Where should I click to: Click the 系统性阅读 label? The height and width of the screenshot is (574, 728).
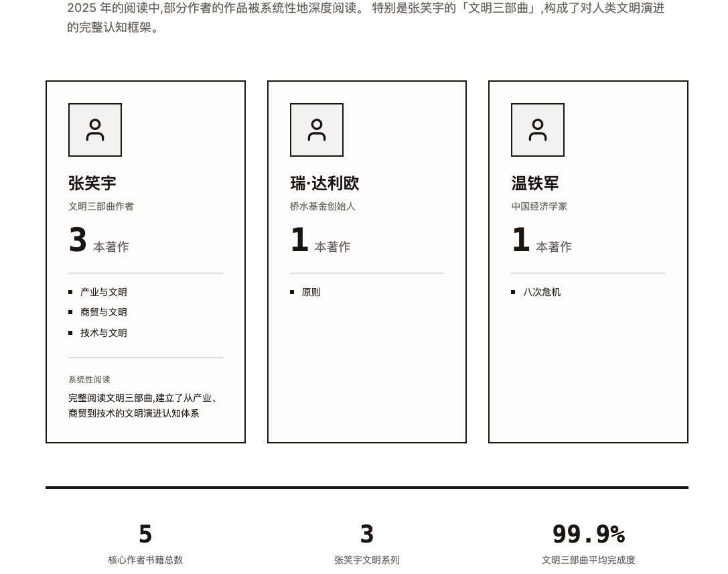89,379
